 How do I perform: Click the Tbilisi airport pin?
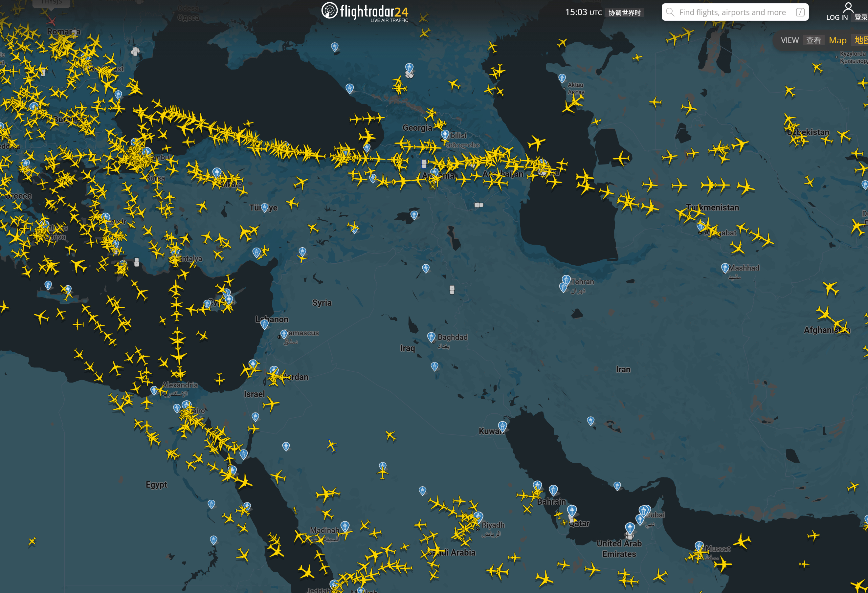tap(444, 134)
